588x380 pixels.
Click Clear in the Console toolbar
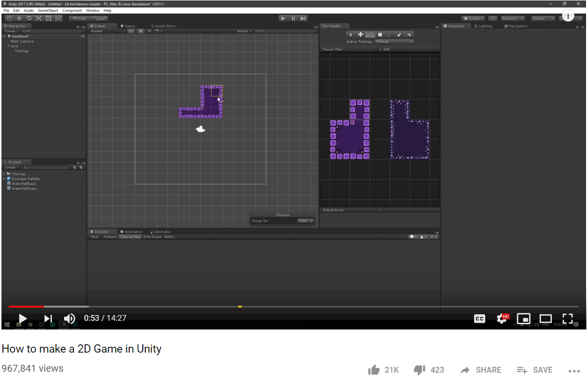click(95, 237)
